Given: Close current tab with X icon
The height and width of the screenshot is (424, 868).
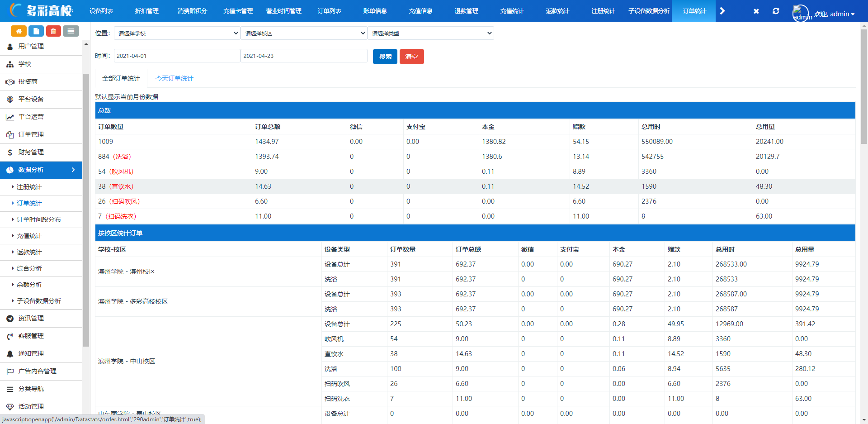Looking at the screenshot, I should pyautogui.click(x=756, y=11).
